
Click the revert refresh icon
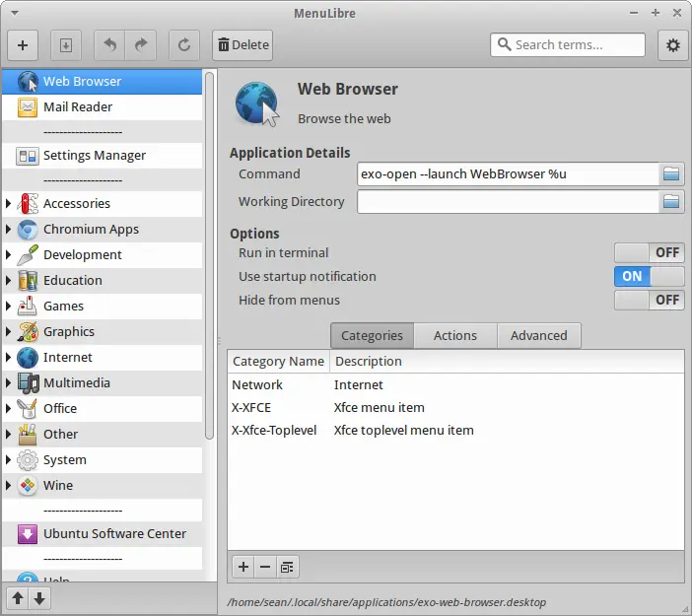184,45
